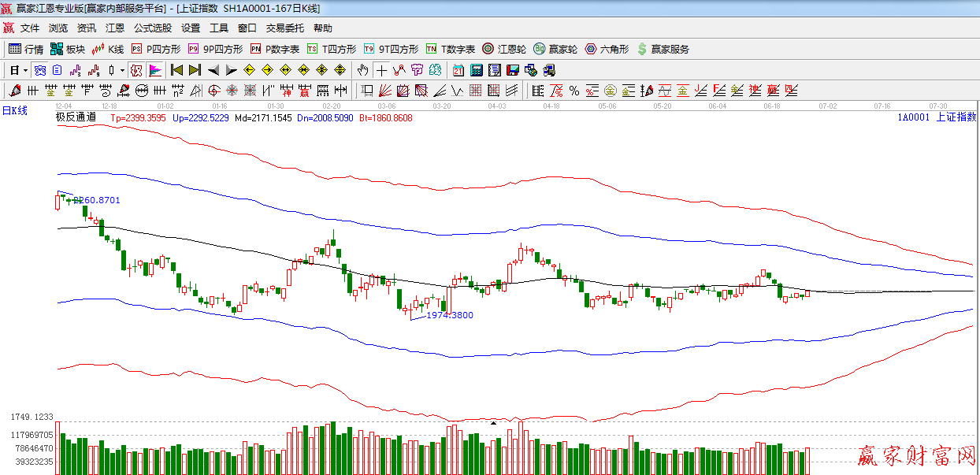Click the calculator icon
Screen dimensions: 980x475
pos(477,70)
